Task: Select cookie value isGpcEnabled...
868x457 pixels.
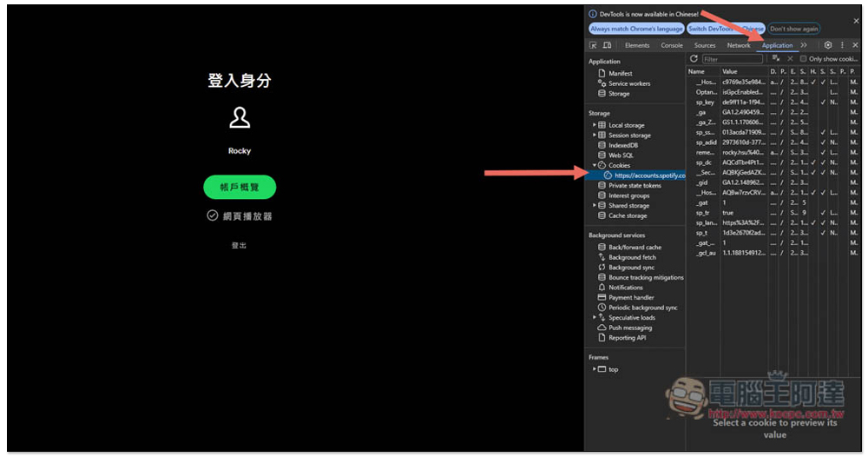Action: [x=744, y=92]
